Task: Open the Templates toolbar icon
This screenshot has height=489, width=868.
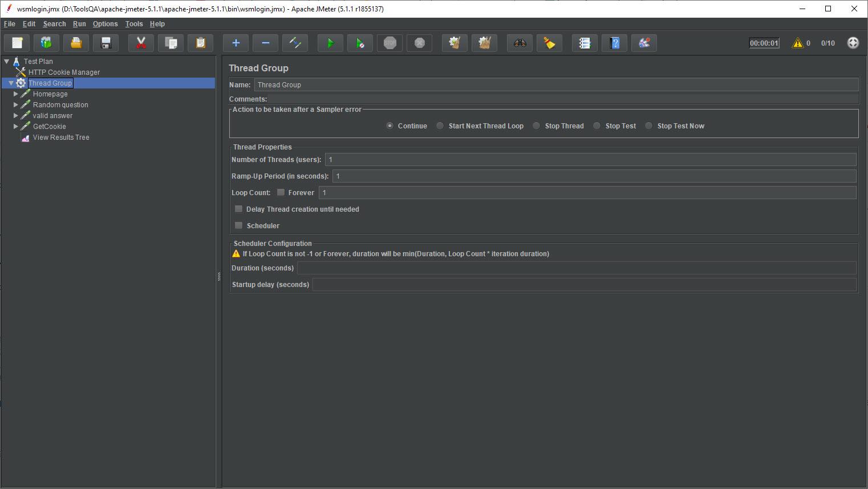Action: pos(47,43)
